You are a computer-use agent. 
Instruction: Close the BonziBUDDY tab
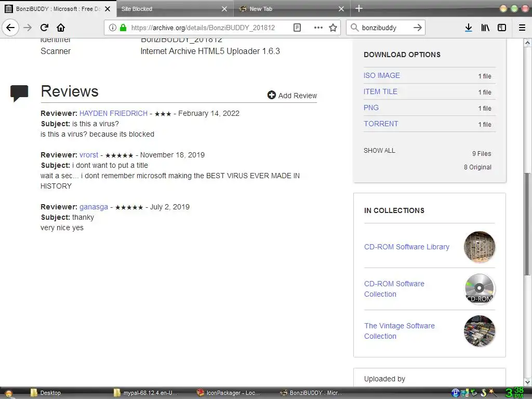(108, 9)
